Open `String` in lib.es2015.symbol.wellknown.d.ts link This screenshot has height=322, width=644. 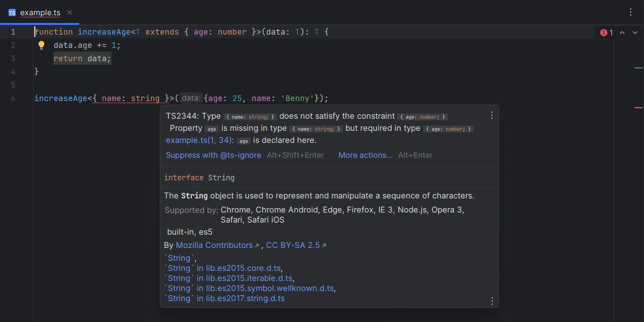(249, 288)
